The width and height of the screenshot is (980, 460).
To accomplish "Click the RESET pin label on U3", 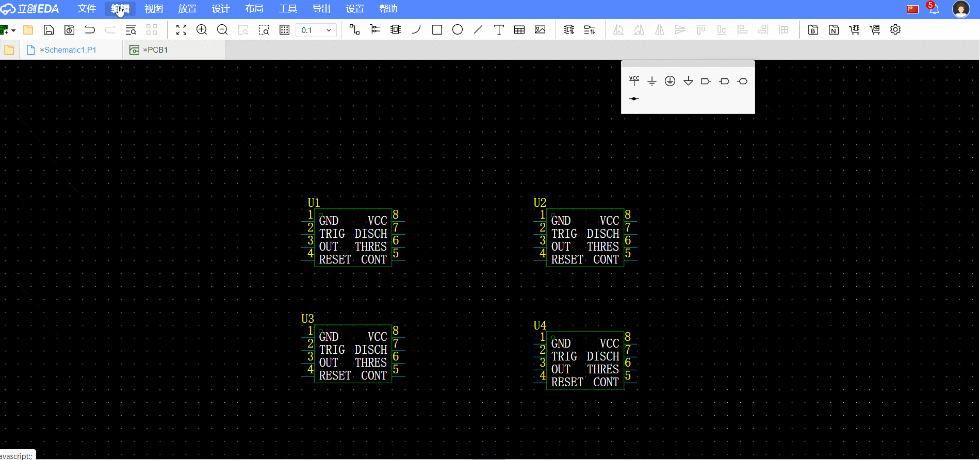I will click(x=335, y=375).
